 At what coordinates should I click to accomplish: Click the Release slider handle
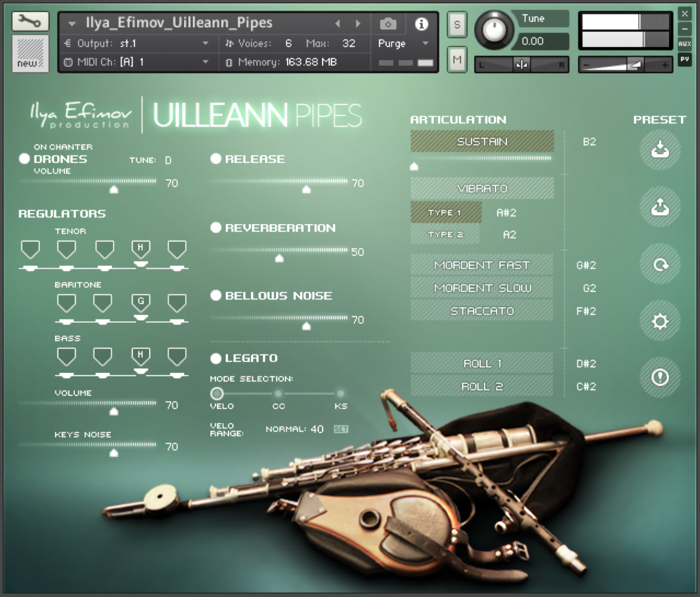tap(306, 189)
